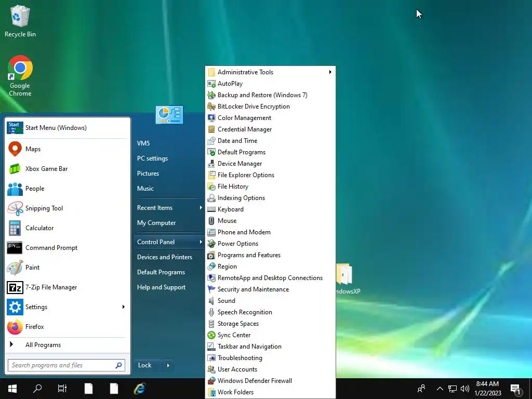Launch Internet Explorer from taskbar
Image resolution: width=532 pixels, height=399 pixels.
point(139,389)
